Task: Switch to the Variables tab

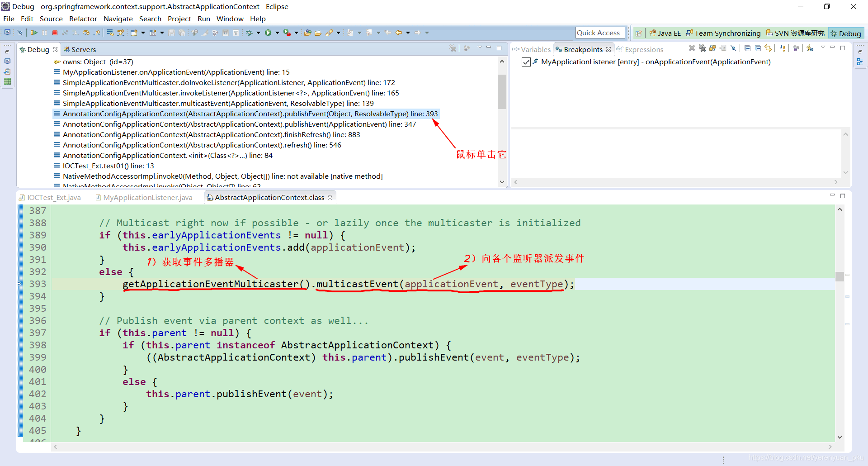Action: [532, 49]
